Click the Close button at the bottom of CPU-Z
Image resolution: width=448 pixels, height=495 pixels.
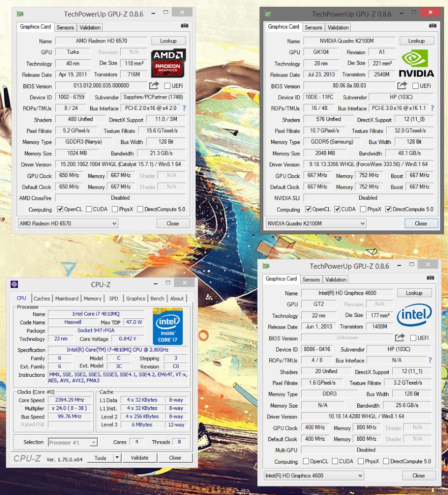tap(175, 458)
